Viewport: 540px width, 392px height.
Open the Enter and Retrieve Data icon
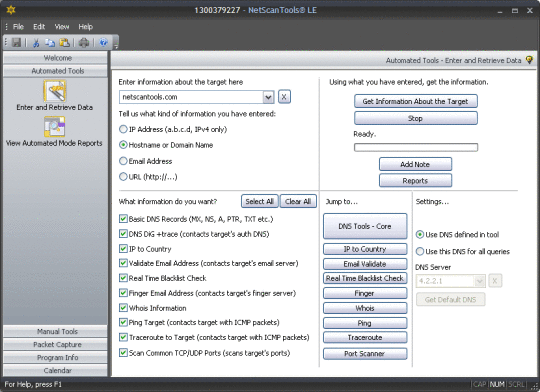54,91
